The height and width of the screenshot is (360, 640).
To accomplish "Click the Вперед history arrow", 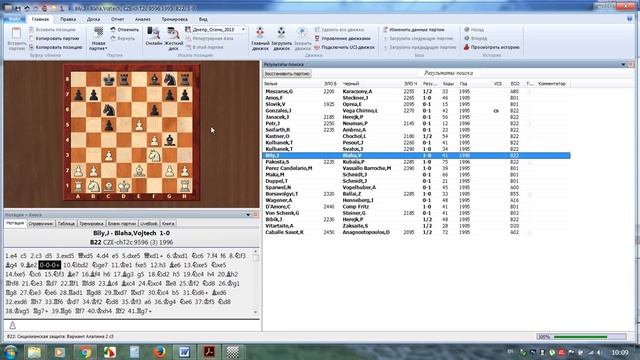I will 467,38.
